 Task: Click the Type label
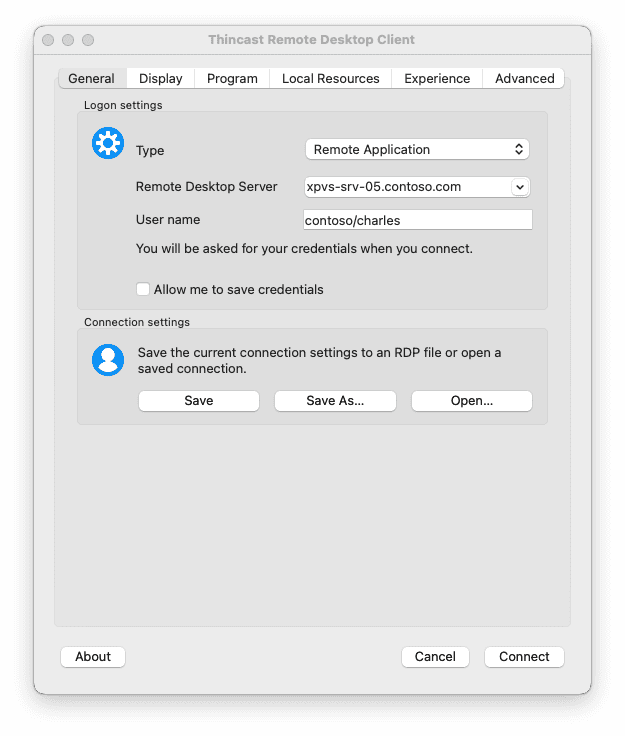point(150,151)
